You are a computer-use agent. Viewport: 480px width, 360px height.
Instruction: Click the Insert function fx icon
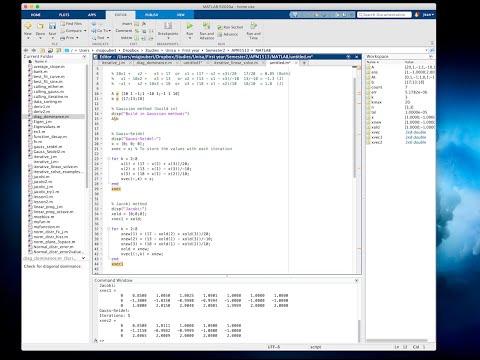[x=144, y=24]
